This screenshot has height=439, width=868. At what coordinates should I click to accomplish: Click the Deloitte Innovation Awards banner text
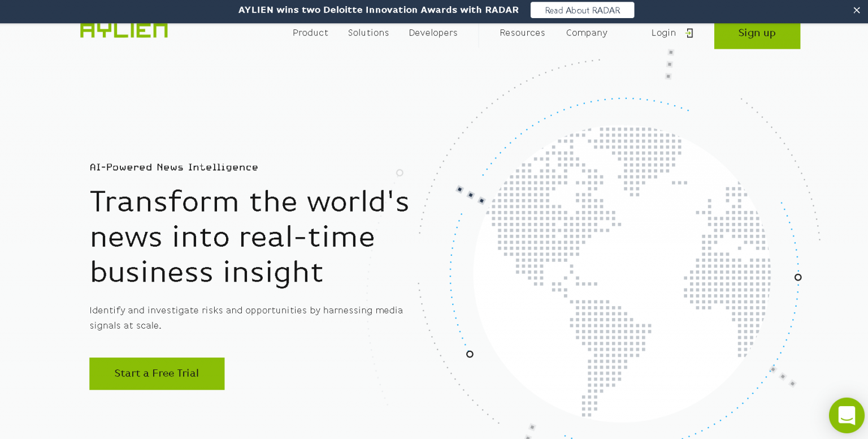(379, 10)
